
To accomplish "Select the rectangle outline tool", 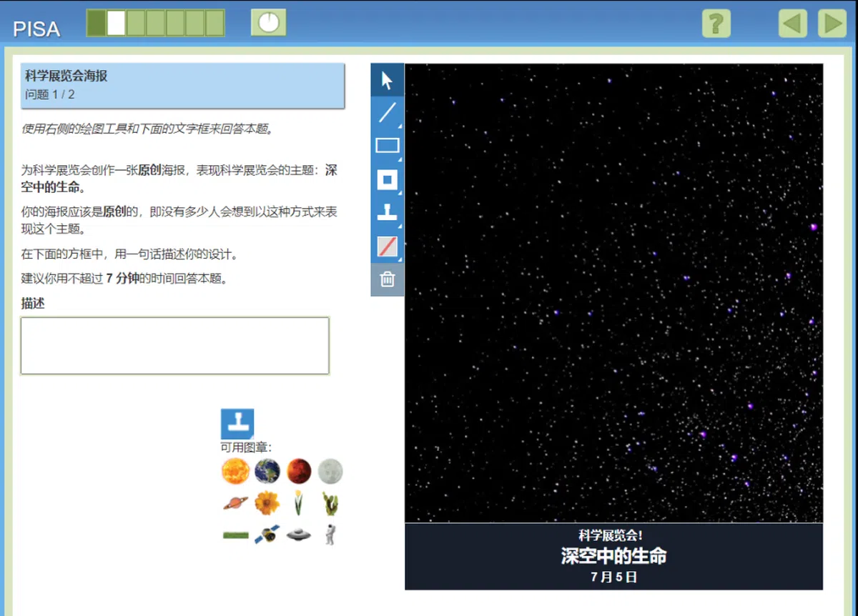I will click(x=387, y=145).
